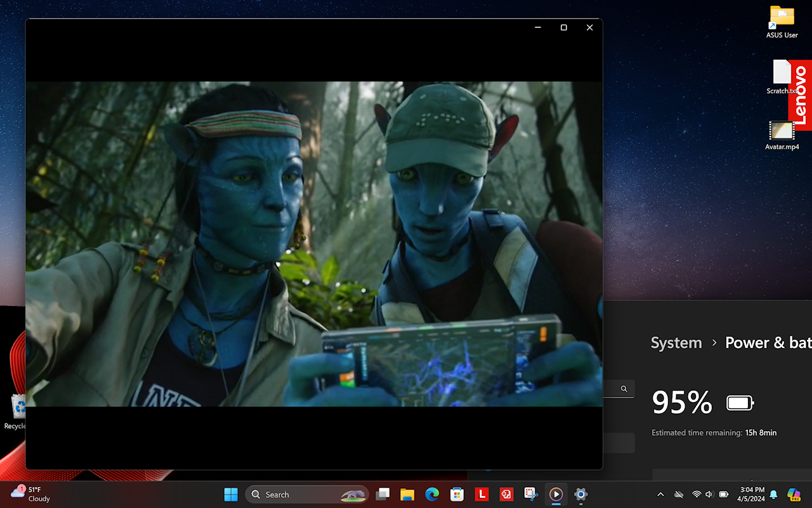Open Microsoft Store from the taskbar

457,494
